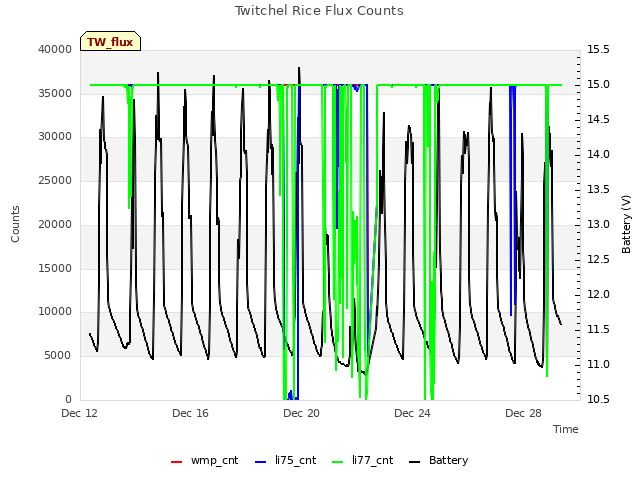640x480 pixels.
Task: Click the 5000 counts tick label
Action: 58,356
